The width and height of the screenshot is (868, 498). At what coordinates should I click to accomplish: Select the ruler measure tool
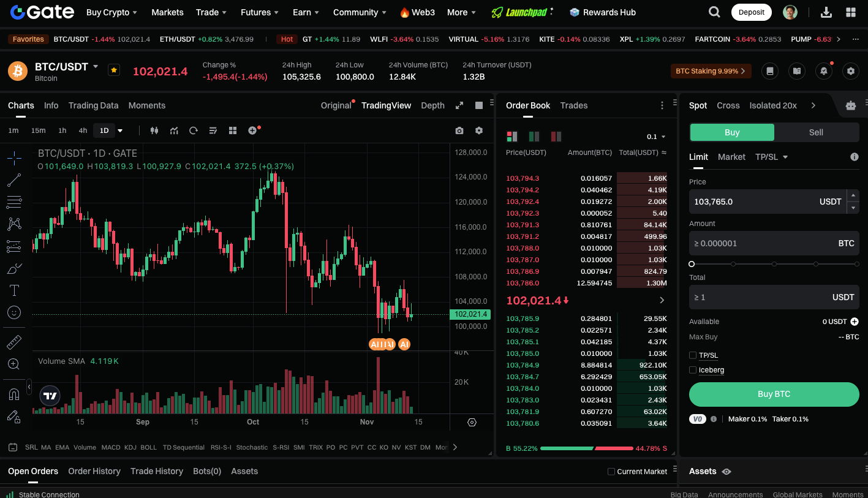pyautogui.click(x=14, y=342)
